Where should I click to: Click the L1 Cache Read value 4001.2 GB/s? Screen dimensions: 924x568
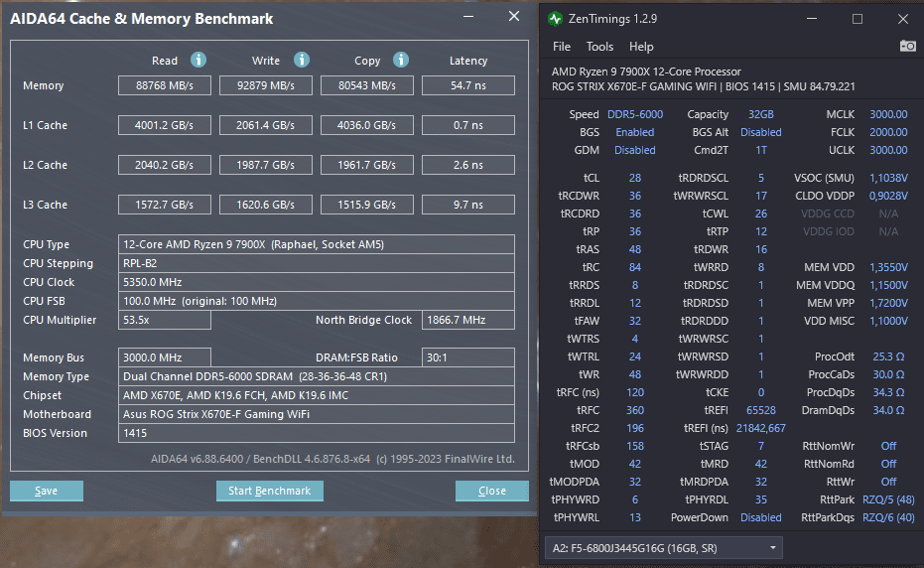pos(165,125)
